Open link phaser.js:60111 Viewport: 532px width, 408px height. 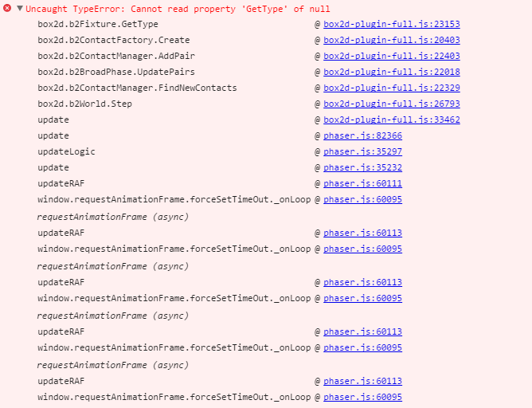click(x=362, y=183)
